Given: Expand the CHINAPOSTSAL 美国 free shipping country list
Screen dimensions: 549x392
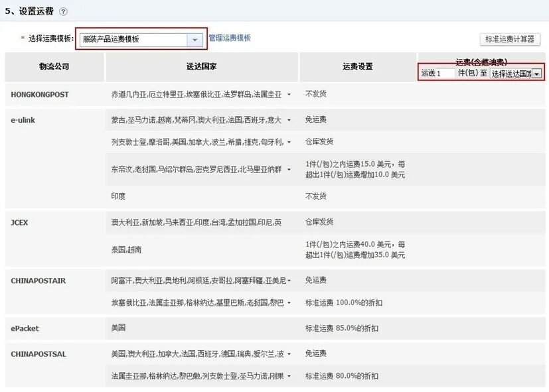Looking at the screenshot, I should click(288, 354).
